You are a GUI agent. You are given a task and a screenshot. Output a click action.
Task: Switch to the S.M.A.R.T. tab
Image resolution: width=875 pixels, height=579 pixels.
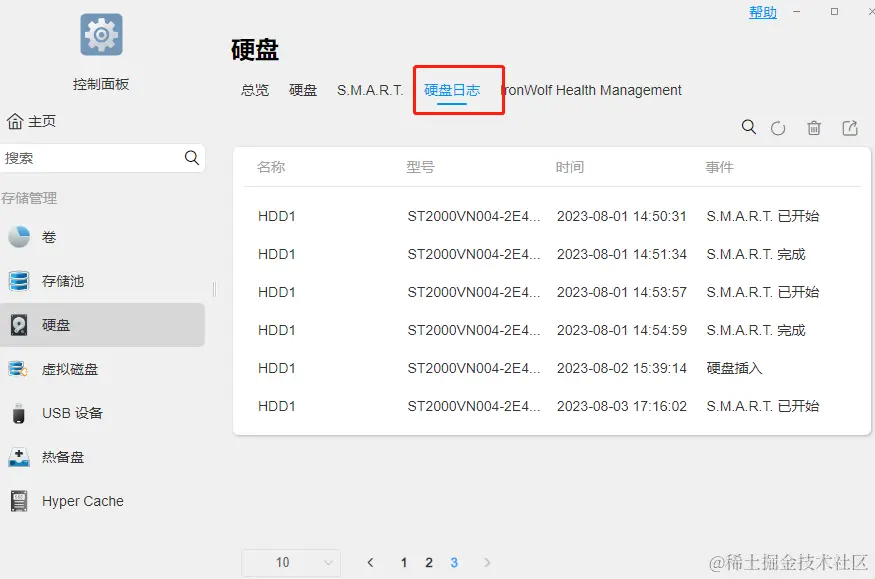click(x=370, y=90)
